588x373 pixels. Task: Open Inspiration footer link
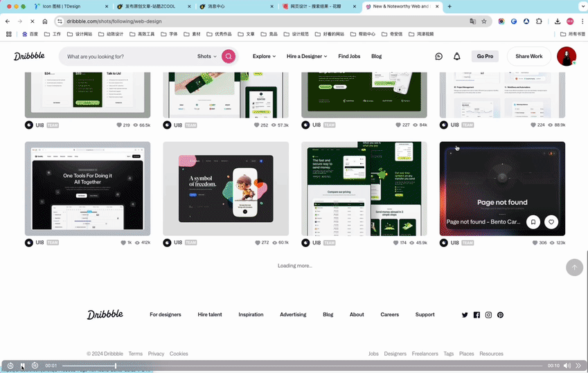click(251, 314)
